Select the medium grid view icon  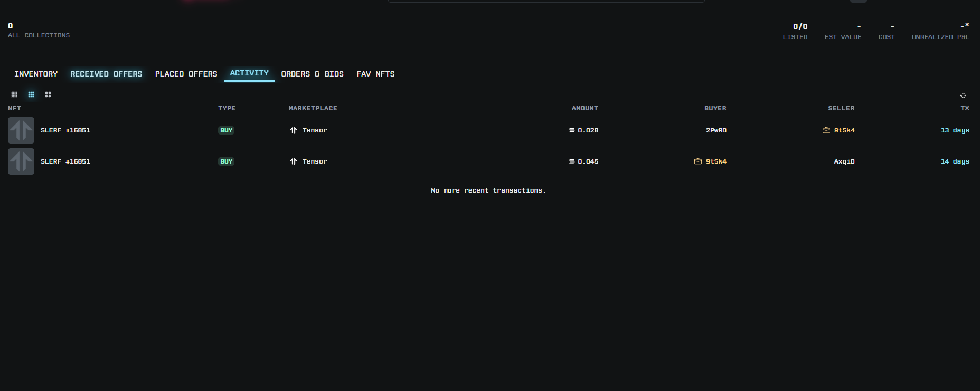(x=31, y=94)
